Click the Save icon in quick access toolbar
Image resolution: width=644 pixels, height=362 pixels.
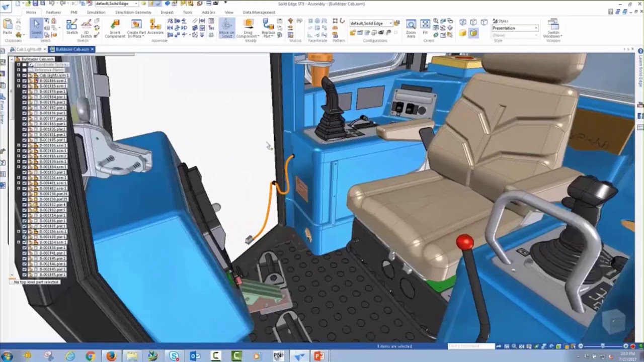(35, 4)
